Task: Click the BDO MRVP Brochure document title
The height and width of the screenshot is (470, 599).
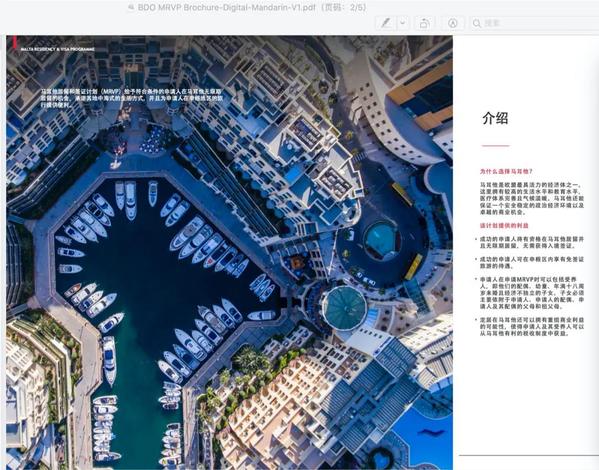Action: (x=226, y=7)
